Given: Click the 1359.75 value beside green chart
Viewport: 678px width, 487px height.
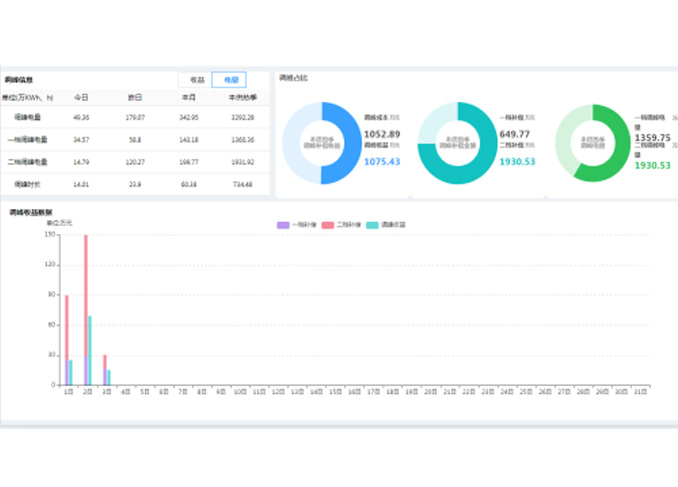Looking at the screenshot, I should (x=654, y=137).
